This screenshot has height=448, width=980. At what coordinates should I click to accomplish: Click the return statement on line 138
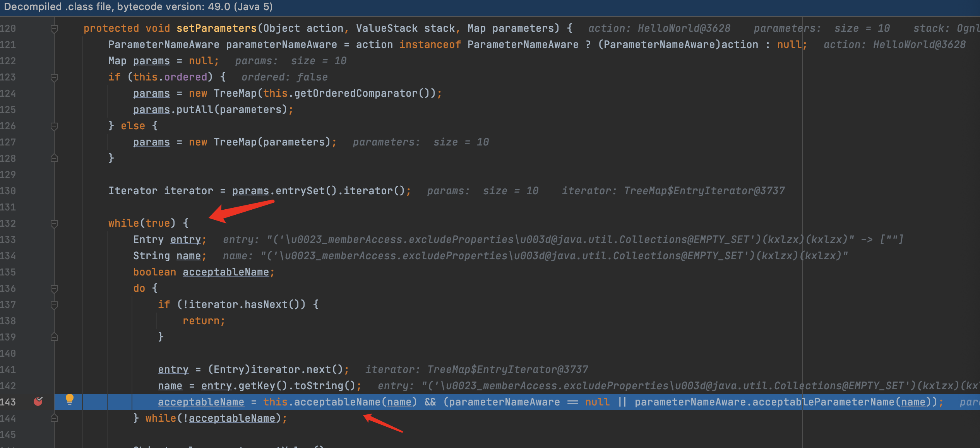(x=204, y=321)
